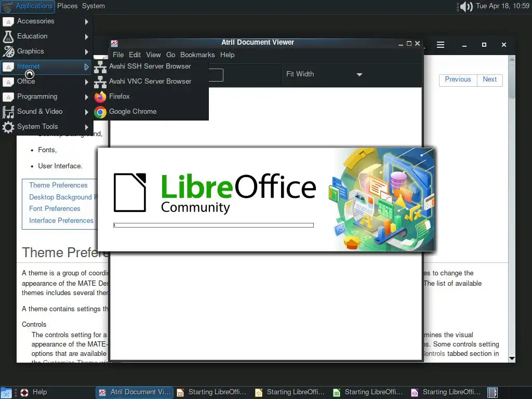Switch to Atril Document Viewer taskbar entry
532x399 pixels.
pyautogui.click(x=135, y=392)
